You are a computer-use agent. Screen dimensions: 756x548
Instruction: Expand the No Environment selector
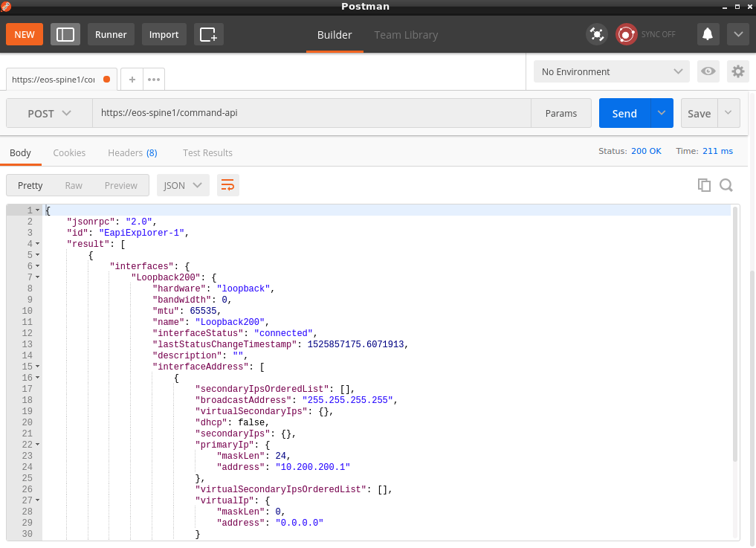611,71
